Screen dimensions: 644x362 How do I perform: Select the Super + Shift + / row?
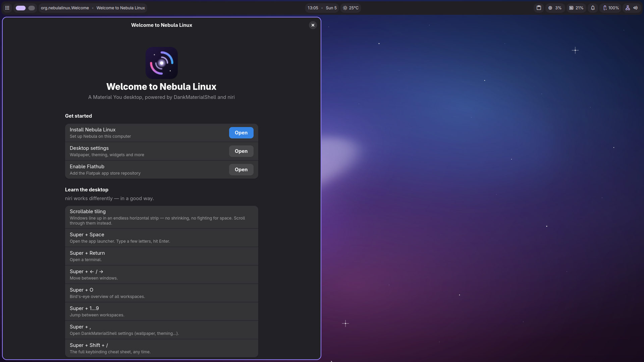click(x=162, y=348)
